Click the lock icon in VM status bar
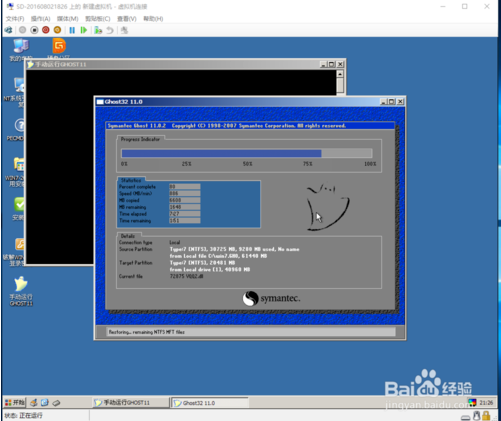Image resolution: width=501 pixels, height=421 pixels. [x=486, y=415]
